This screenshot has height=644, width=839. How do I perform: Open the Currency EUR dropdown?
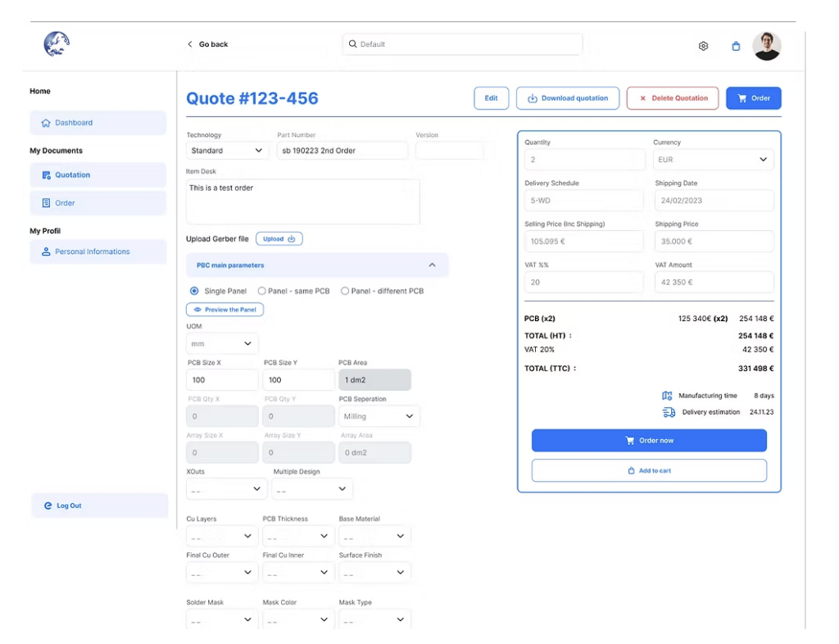click(x=714, y=160)
